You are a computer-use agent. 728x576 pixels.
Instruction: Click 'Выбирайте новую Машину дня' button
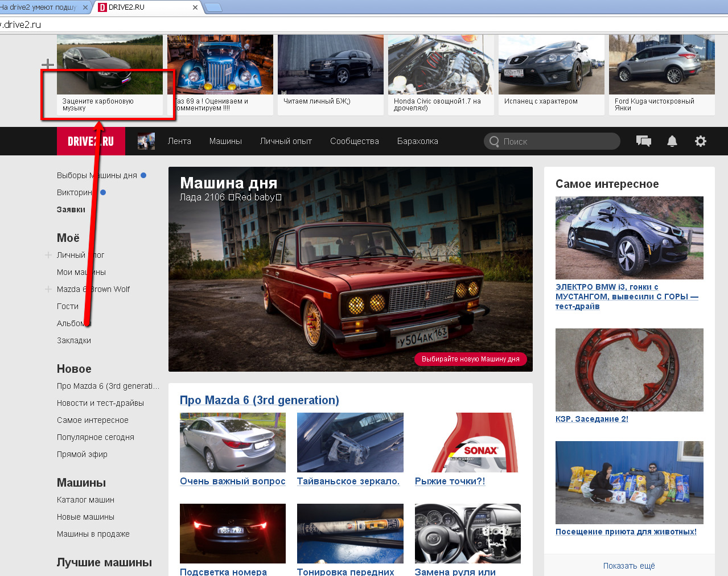pos(471,359)
